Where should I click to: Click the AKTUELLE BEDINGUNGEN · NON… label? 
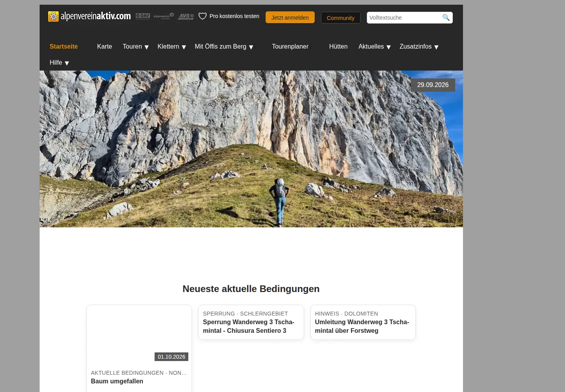pyautogui.click(x=139, y=373)
